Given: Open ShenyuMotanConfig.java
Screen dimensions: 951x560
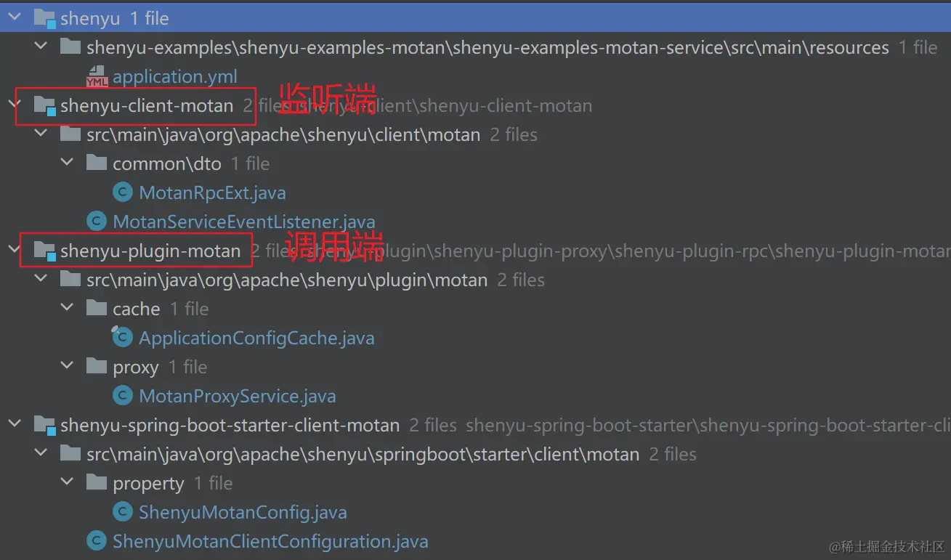Looking at the screenshot, I should point(243,513).
